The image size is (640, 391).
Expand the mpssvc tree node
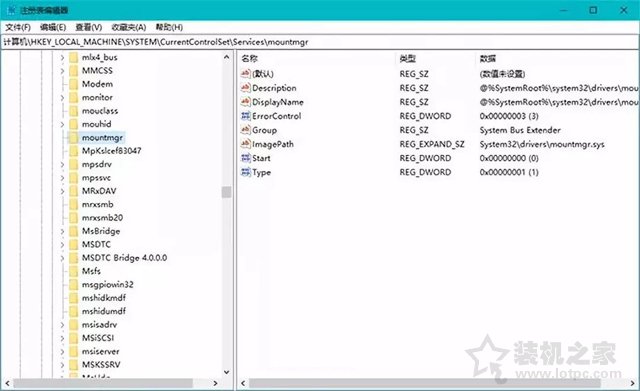62,178
